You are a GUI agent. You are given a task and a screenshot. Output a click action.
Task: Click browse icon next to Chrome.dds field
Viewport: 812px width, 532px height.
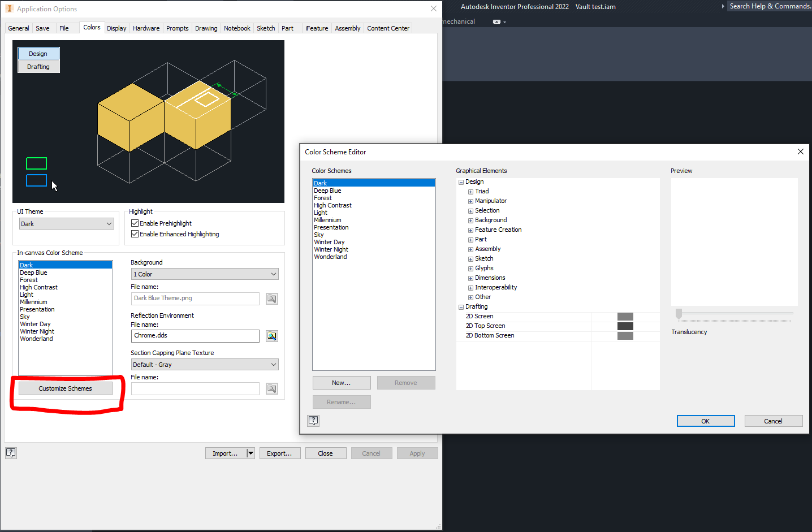click(272, 336)
